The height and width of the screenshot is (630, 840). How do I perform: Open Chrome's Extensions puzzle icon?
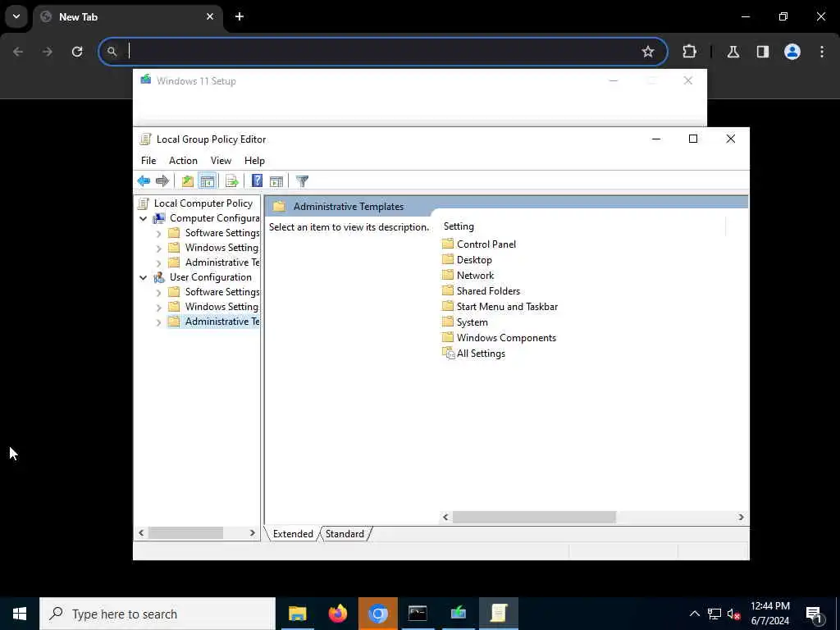coord(689,52)
